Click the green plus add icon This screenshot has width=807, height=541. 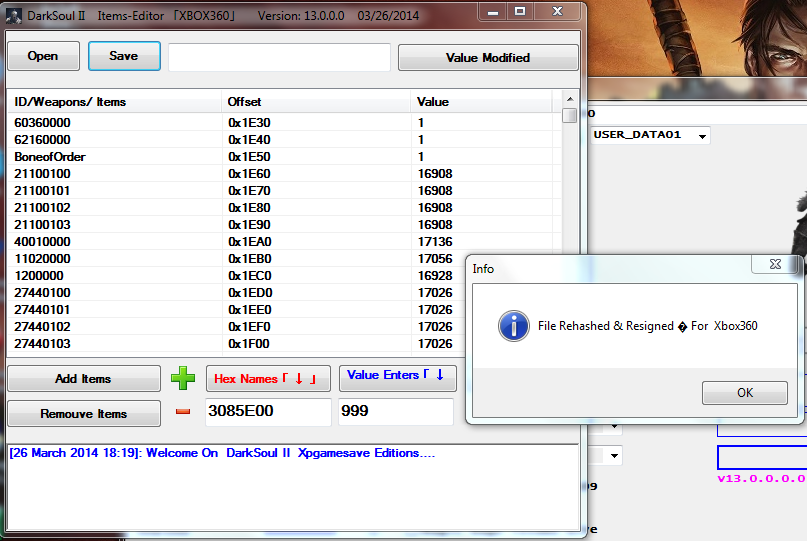tap(182, 378)
